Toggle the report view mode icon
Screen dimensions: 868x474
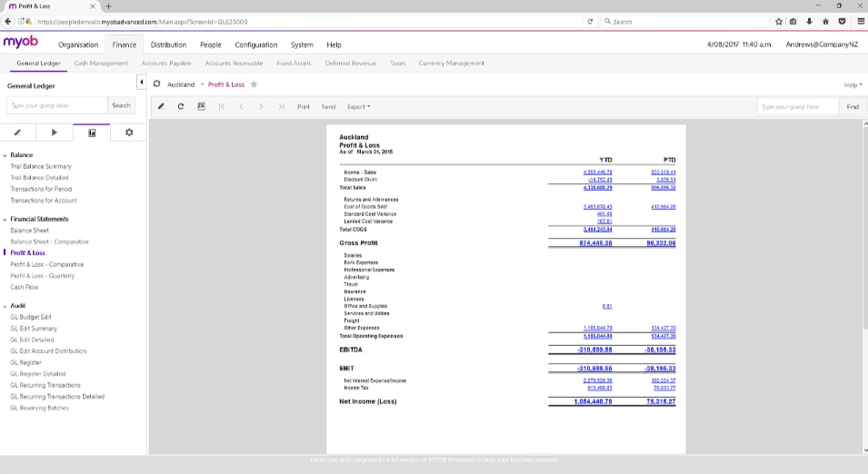click(201, 106)
